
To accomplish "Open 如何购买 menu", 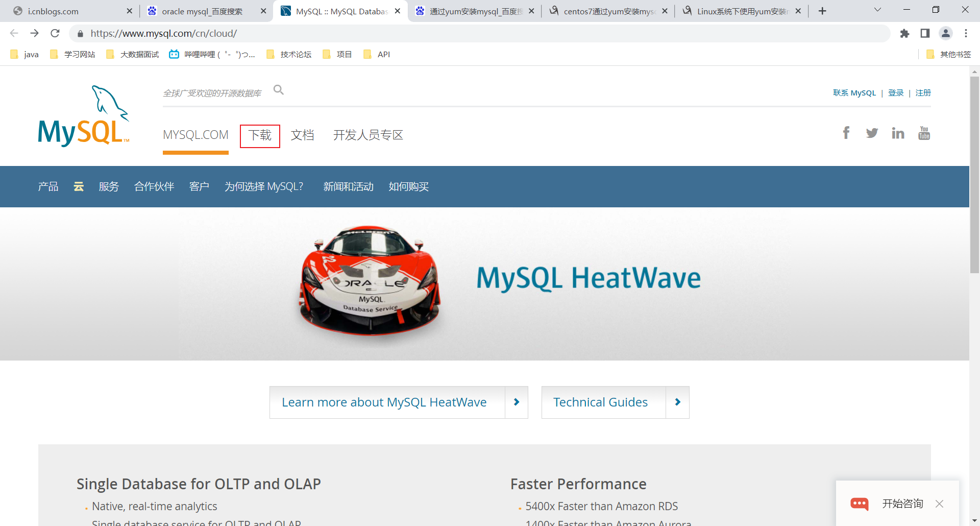I will coord(409,187).
